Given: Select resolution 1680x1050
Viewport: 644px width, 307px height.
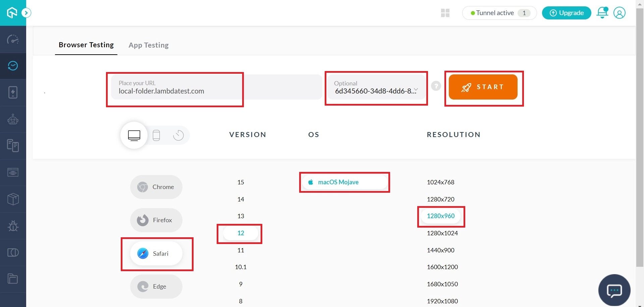Looking at the screenshot, I should coord(442,284).
